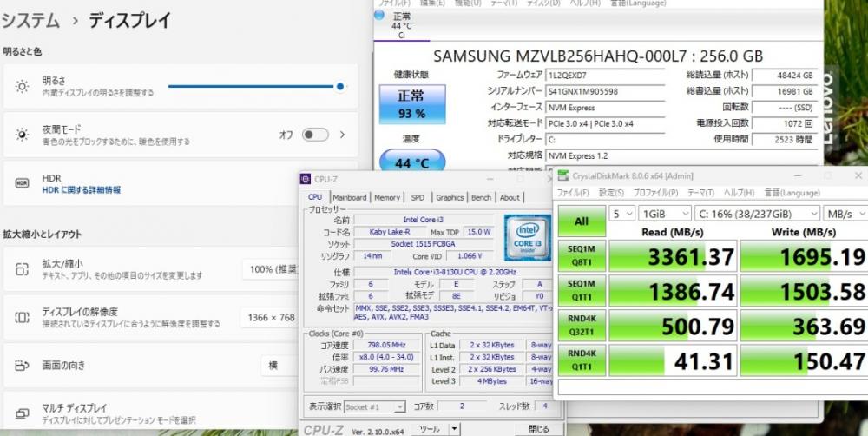Screen dimensions: 868x436
Task: Open the arrow beside the CPU-Z ツール button
Action: (454, 429)
